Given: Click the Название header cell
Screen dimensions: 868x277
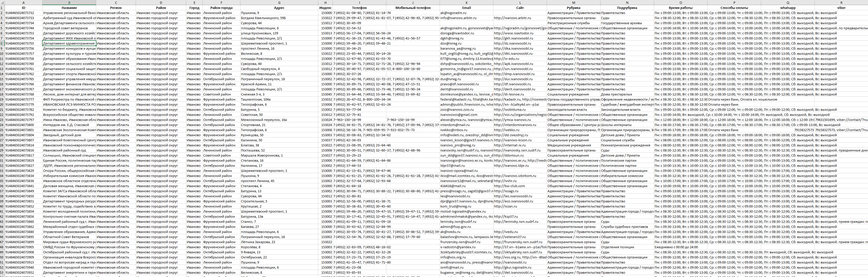Looking at the screenshot, I should click(x=69, y=8).
